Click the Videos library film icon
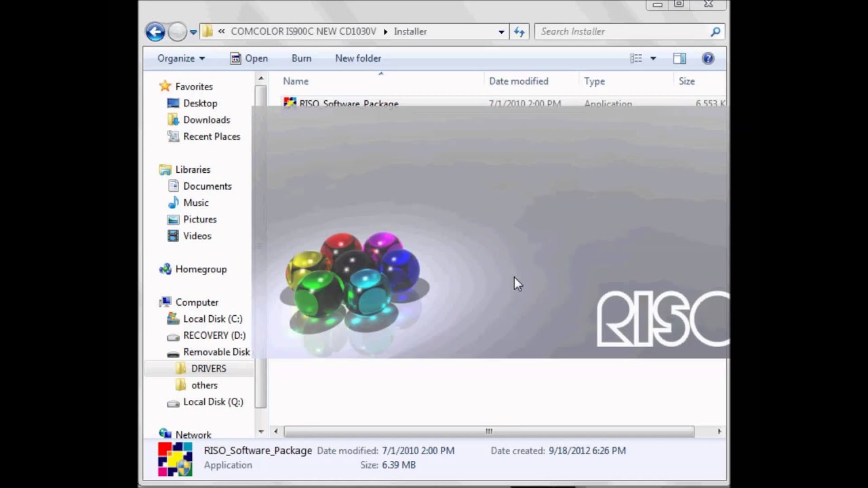Screen dimensions: 868x488 tap(173, 236)
